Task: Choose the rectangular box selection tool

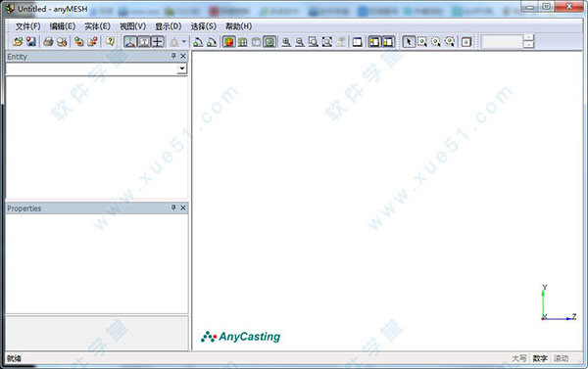Action: [422, 41]
